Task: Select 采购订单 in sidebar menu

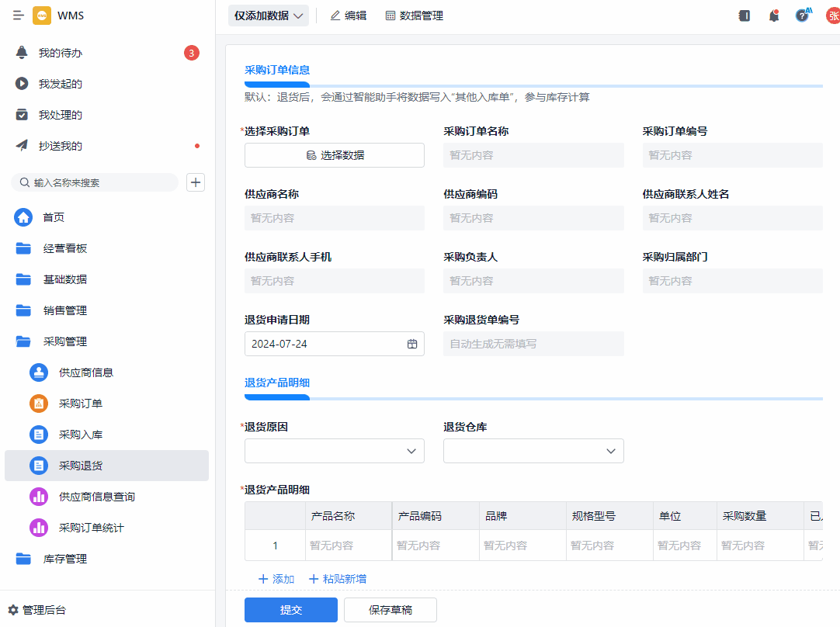Action: [x=80, y=404]
